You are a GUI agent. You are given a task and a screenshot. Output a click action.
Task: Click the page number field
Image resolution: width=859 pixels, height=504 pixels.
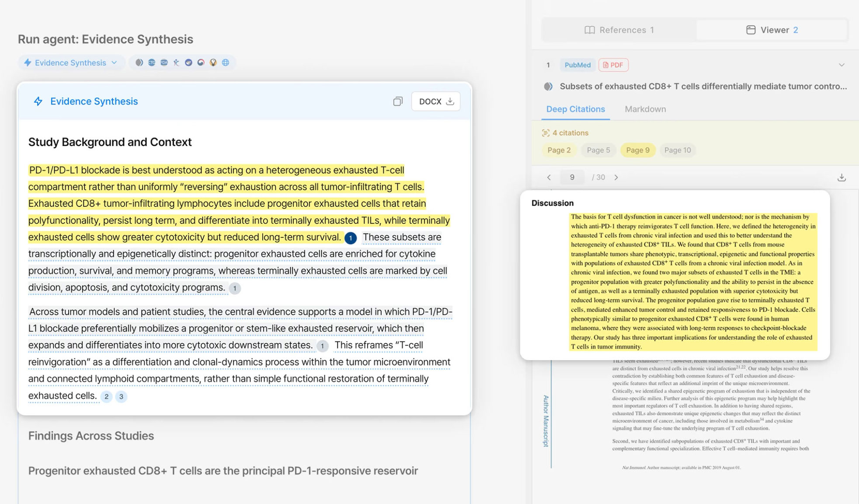(572, 177)
